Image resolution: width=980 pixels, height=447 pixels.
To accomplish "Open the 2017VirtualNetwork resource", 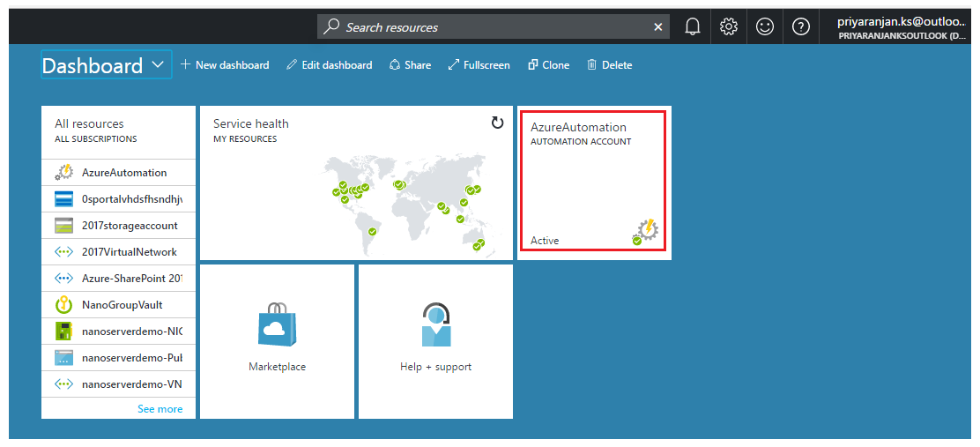I will point(119,252).
